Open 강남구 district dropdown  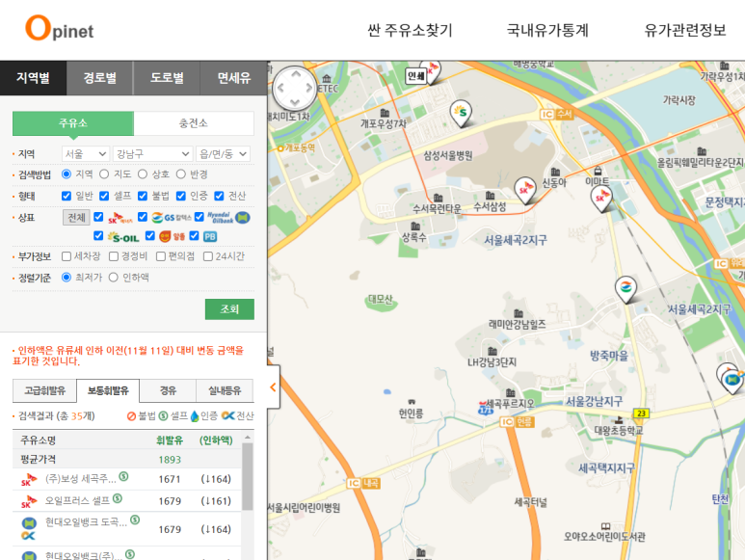pos(153,154)
